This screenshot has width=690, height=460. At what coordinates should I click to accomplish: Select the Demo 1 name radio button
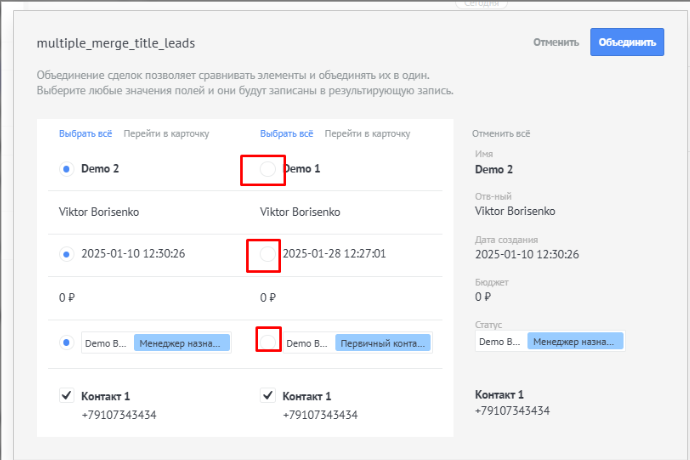[x=267, y=169]
